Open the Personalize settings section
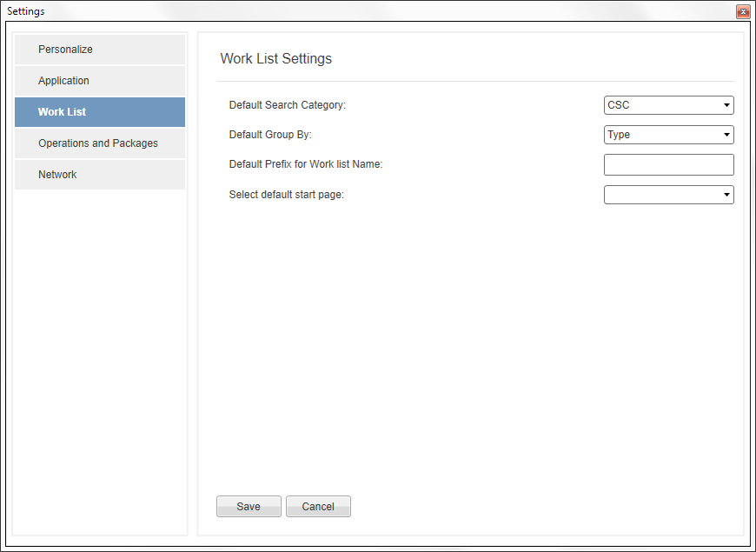This screenshot has height=552, width=756. 100,50
